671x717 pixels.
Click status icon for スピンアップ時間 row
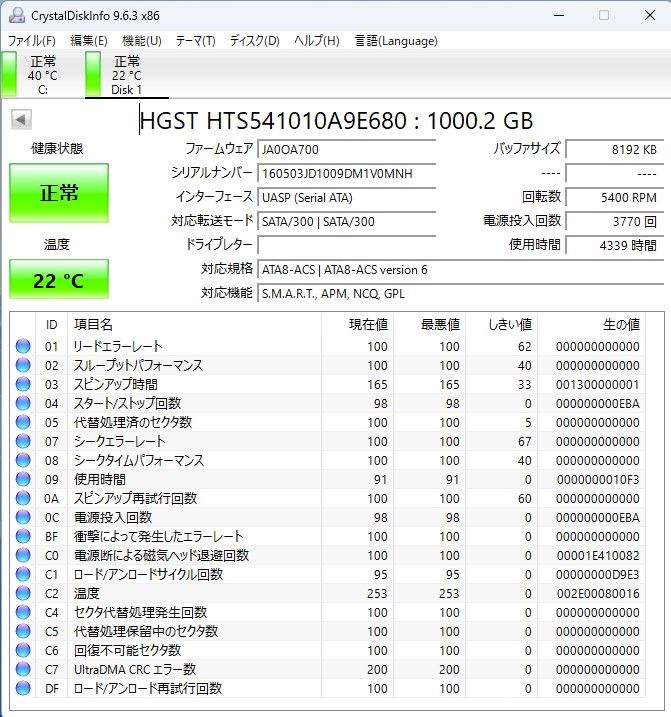tap(23, 384)
